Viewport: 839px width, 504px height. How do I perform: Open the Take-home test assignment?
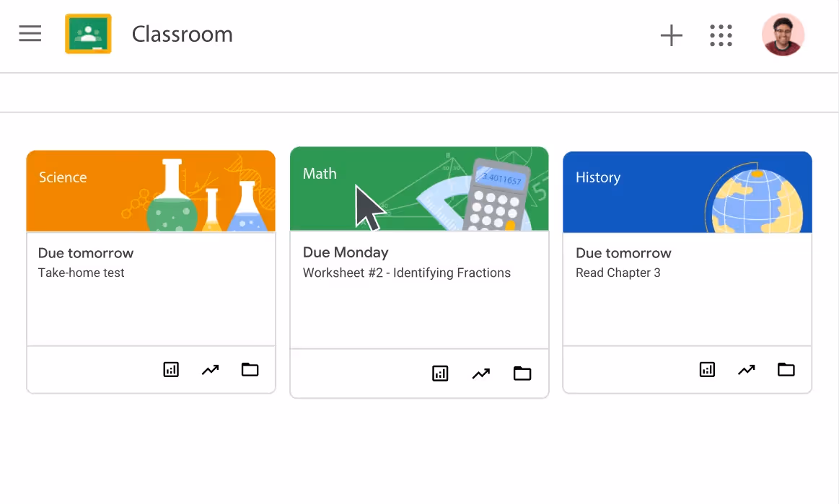click(x=81, y=273)
